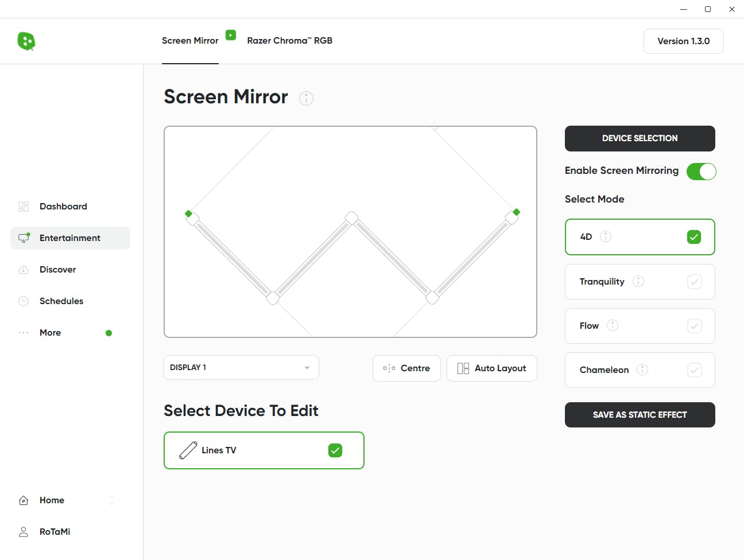The width and height of the screenshot is (744, 560).
Task: Select the Entertainment controller icon
Action: tap(24, 238)
